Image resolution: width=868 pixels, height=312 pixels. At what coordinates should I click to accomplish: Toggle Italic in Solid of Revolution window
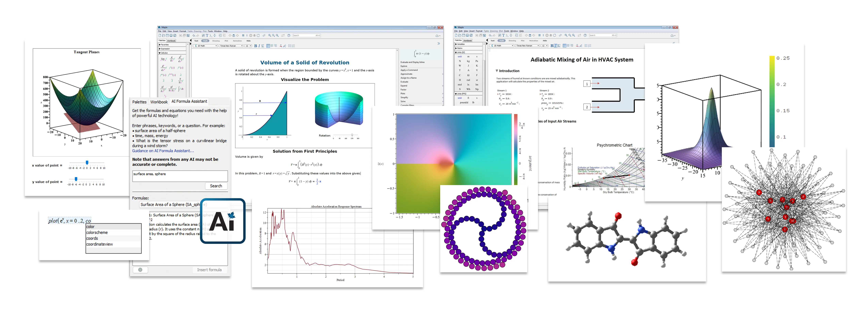[259, 46]
